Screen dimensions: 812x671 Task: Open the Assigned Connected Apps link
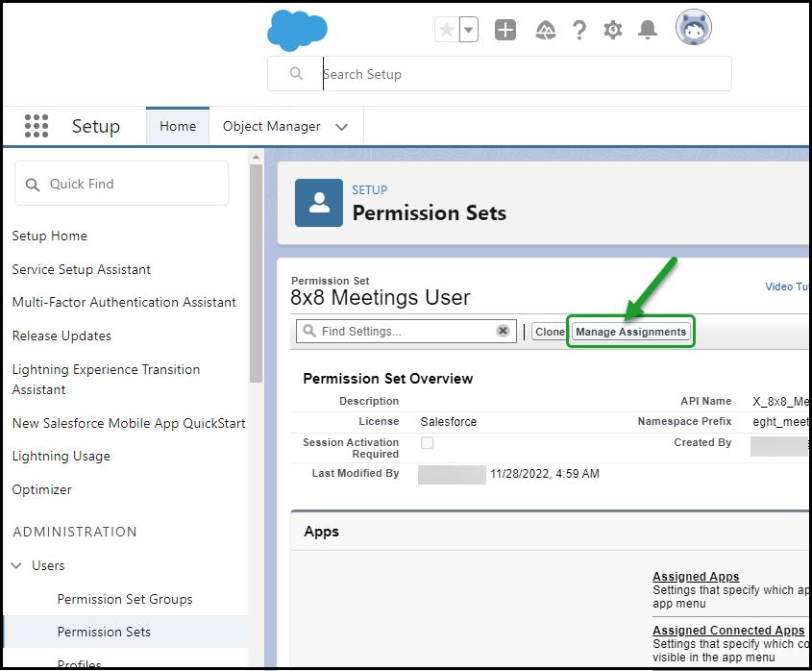click(728, 630)
